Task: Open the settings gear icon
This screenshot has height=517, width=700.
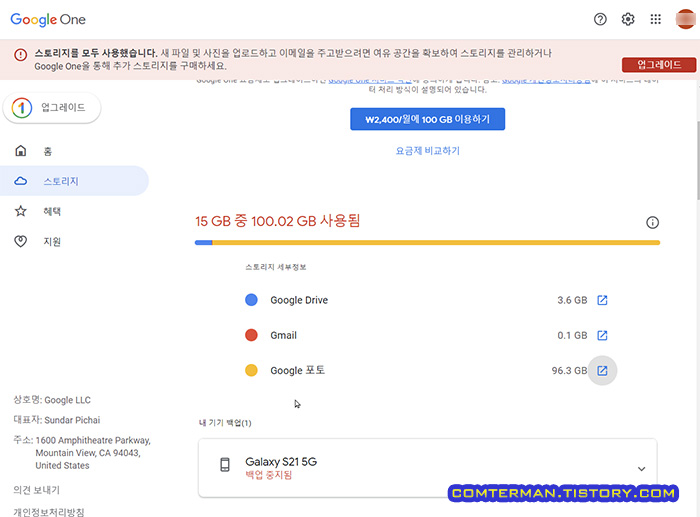Action: click(x=628, y=19)
